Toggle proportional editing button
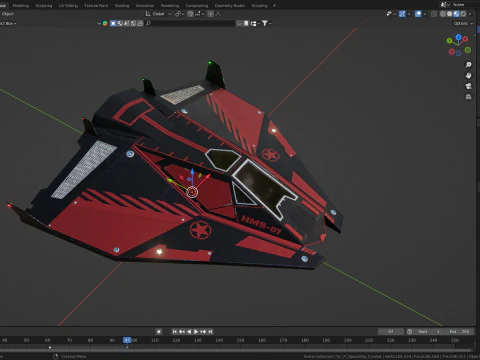The image size is (480, 360). (210, 14)
